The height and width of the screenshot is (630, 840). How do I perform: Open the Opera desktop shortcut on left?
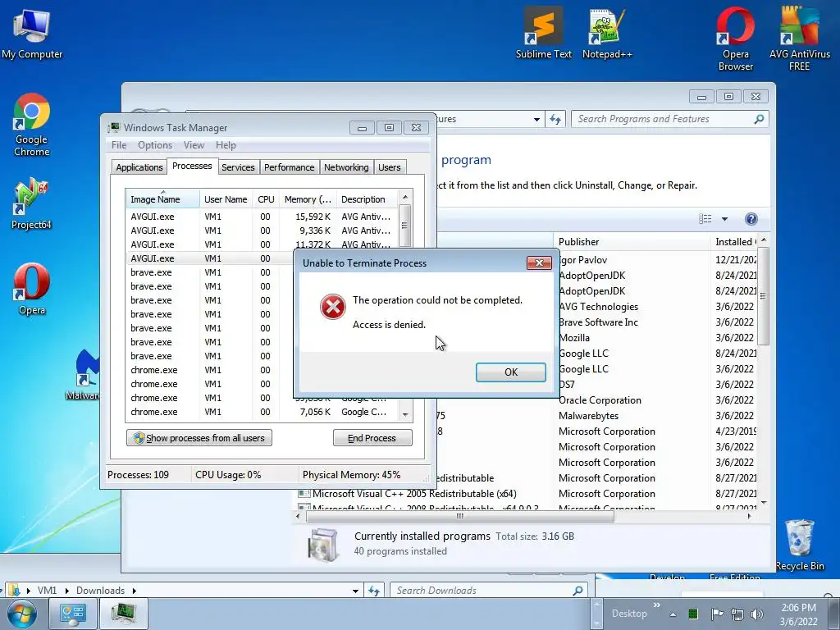pos(32,290)
